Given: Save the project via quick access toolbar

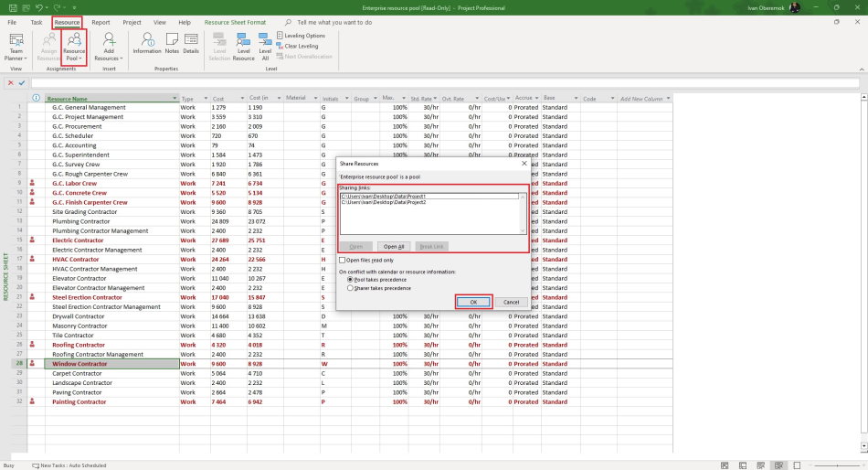Looking at the screenshot, I should (x=12, y=7).
